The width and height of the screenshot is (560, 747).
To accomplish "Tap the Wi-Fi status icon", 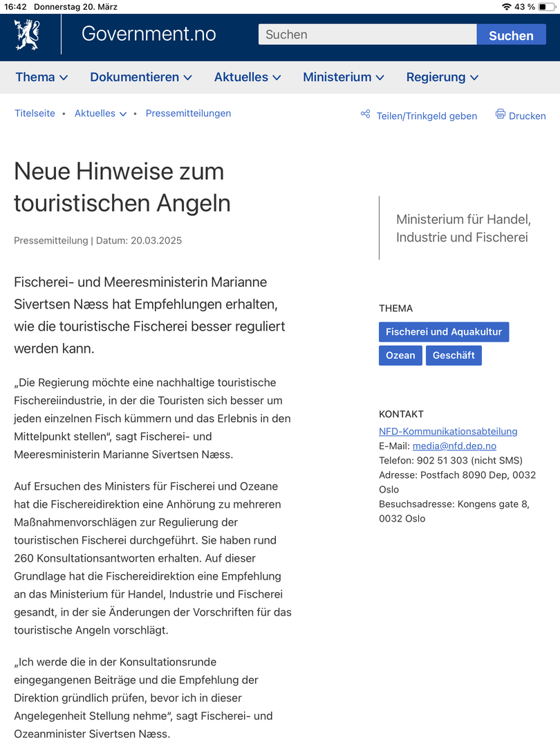I will pyautogui.click(x=507, y=7).
